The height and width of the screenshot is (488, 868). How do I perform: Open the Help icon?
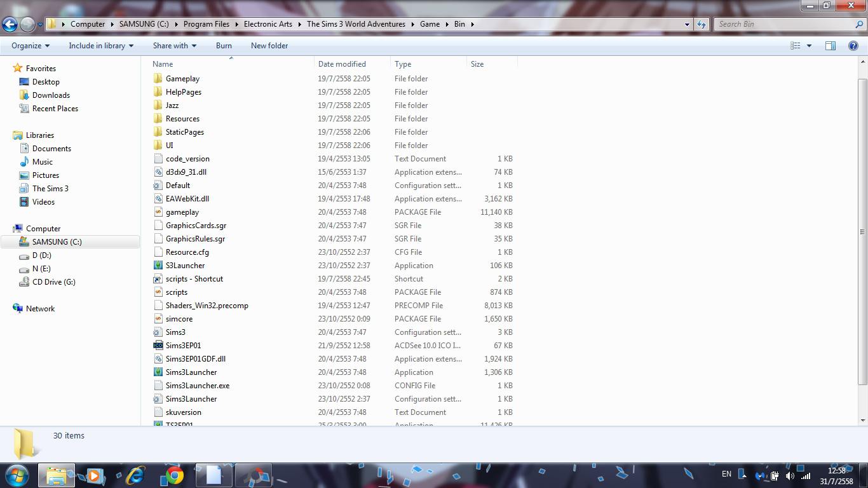tap(853, 46)
